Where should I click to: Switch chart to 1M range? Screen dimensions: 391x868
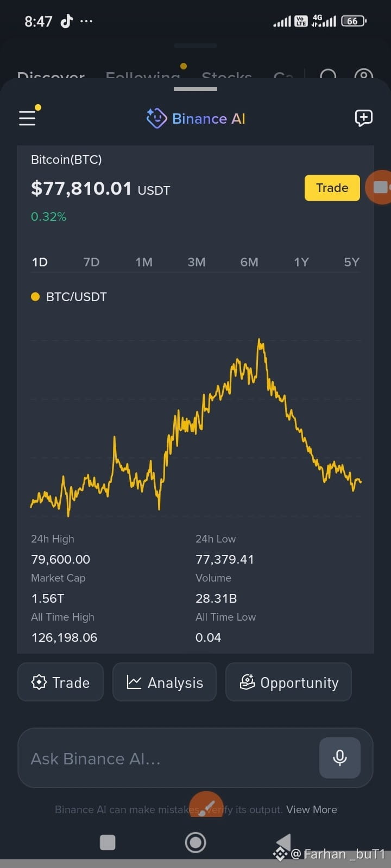(x=144, y=262)
